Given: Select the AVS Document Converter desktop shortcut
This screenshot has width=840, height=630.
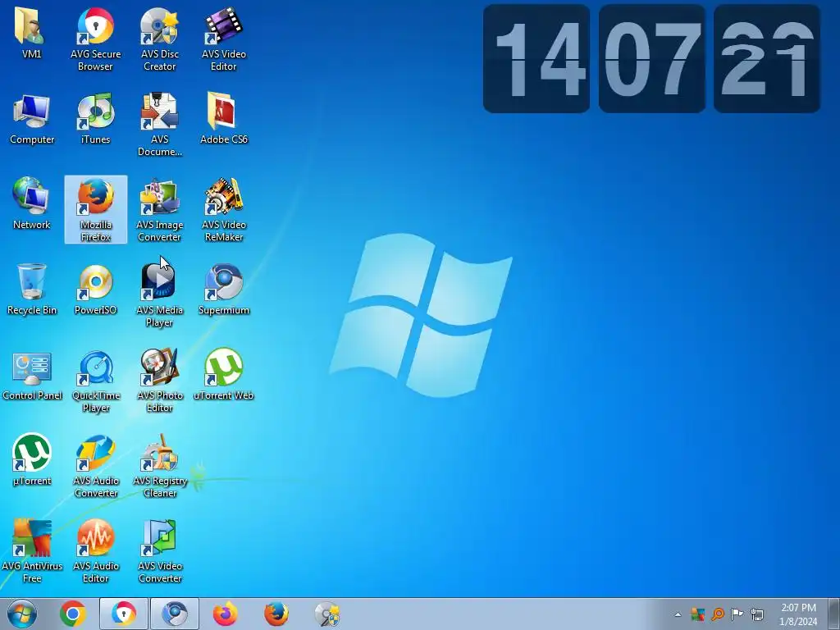Looking at the screenshot, I should (160, 125).
